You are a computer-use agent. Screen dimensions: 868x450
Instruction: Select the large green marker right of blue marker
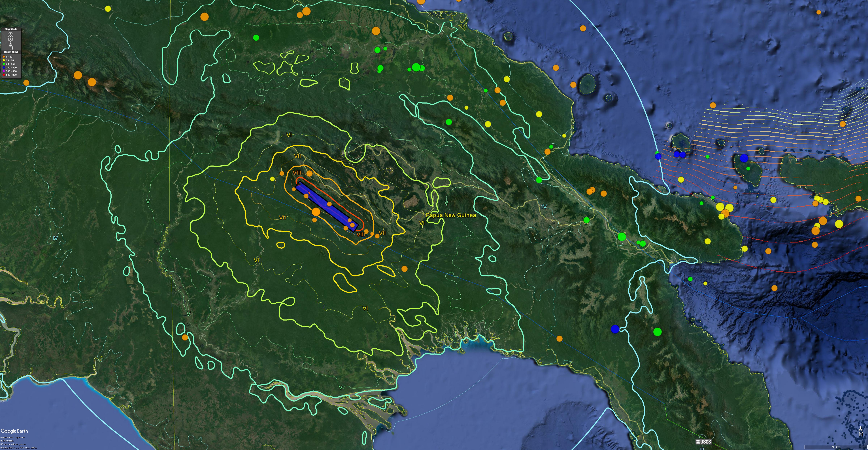pyautogui.click(x=657, y=332)
